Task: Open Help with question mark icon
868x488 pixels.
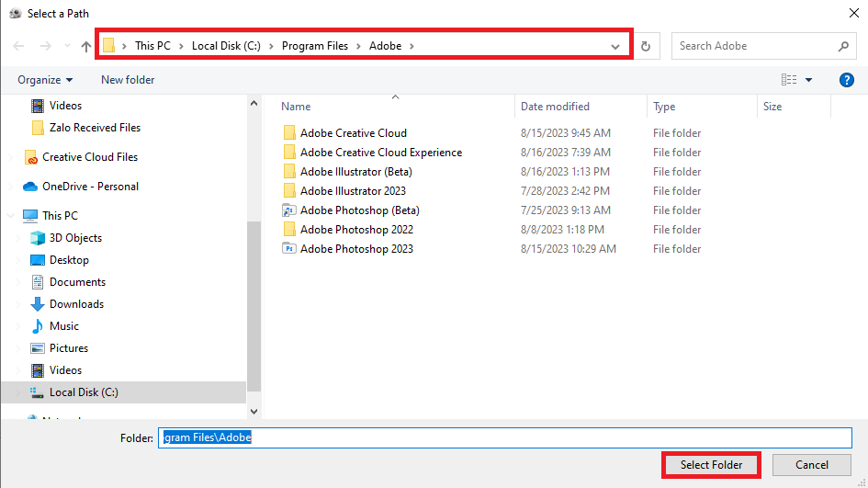Action: [x=846, y=80]
